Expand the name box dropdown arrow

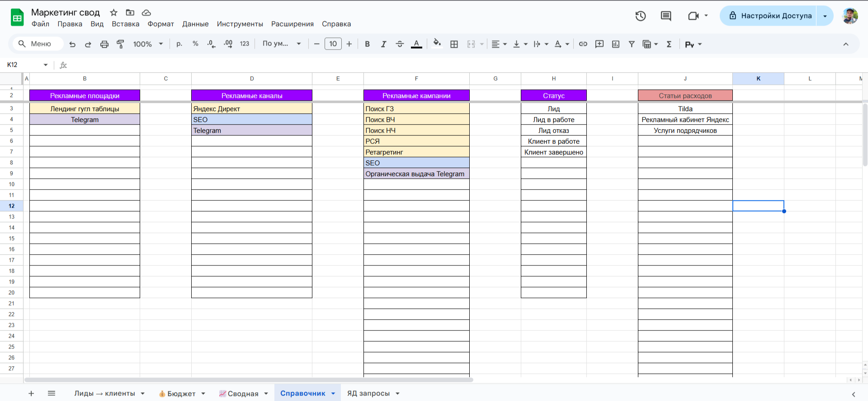pyautogui.click(x=46, y=65)
